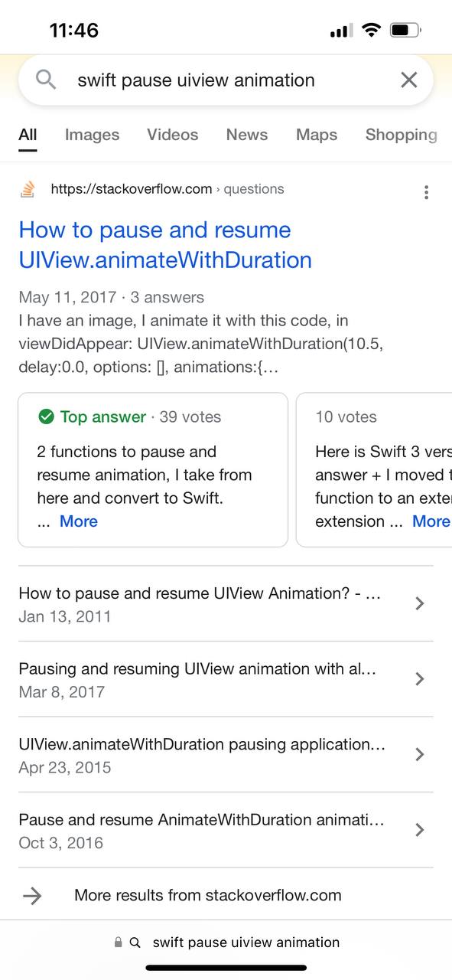Switch to the News tab
Screen dimensions: 452x980
point(247,135)
